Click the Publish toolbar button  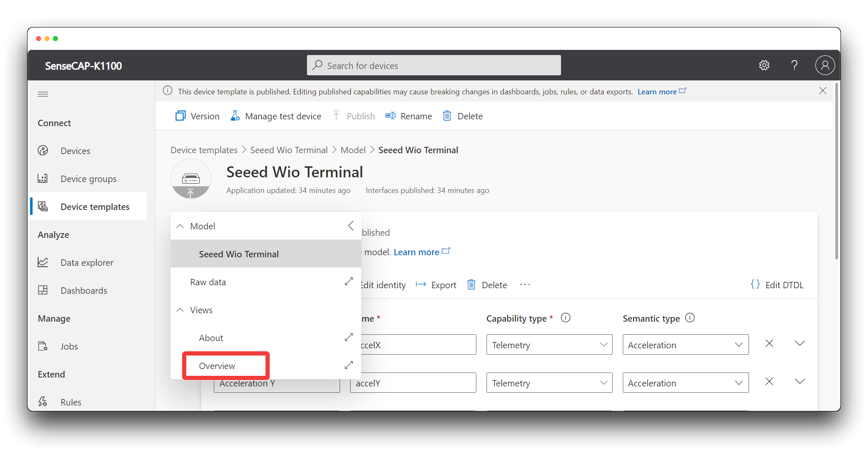coord(354,116)
